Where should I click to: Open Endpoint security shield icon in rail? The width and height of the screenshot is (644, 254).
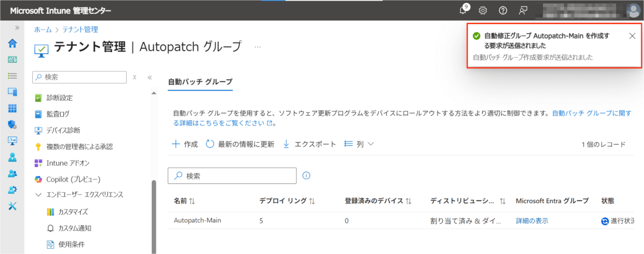point(12,125)
